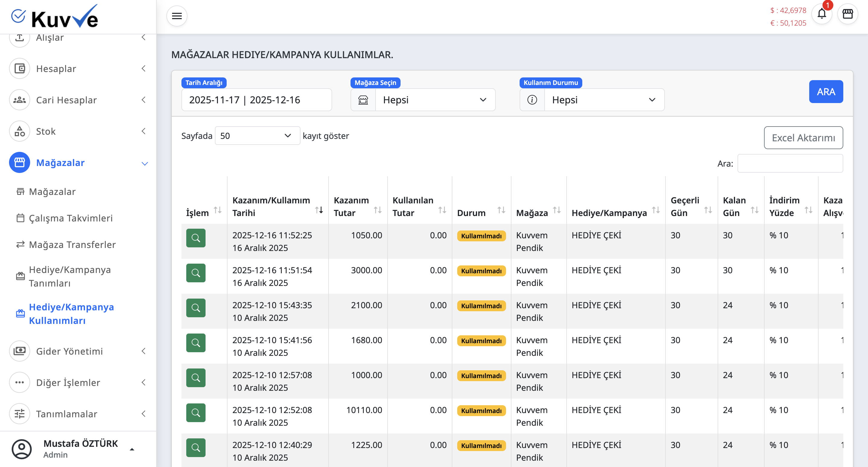Change records per page dropdown showing 50
Viewport: 868px width, 467px height.
click(257, 136)
